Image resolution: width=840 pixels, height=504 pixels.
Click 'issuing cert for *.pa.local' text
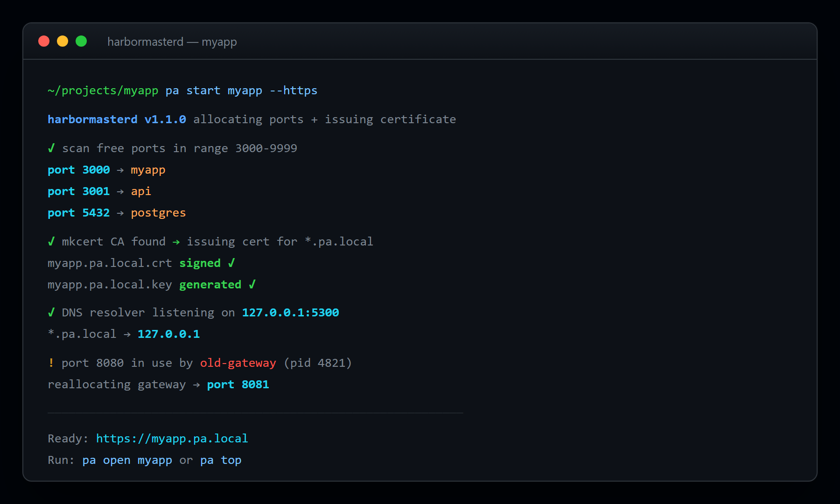[280, 242]
